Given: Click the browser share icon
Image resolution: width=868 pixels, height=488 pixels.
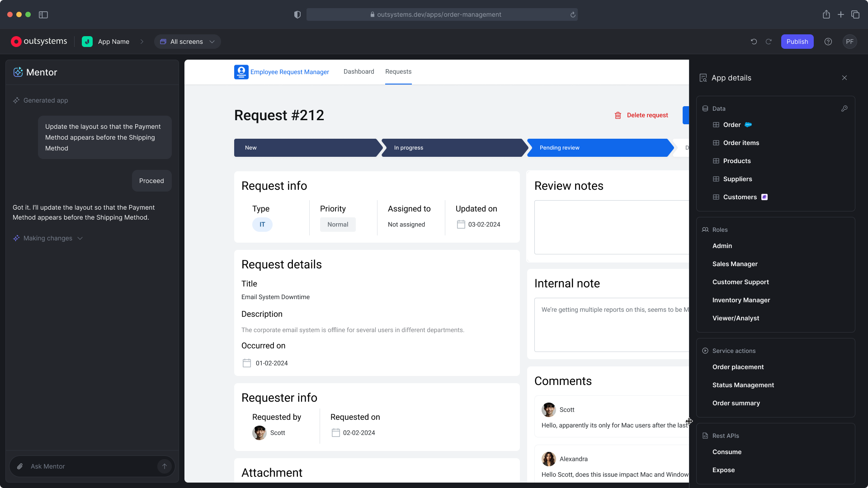Looking at the screenshot, I should [x=826, y=14].
